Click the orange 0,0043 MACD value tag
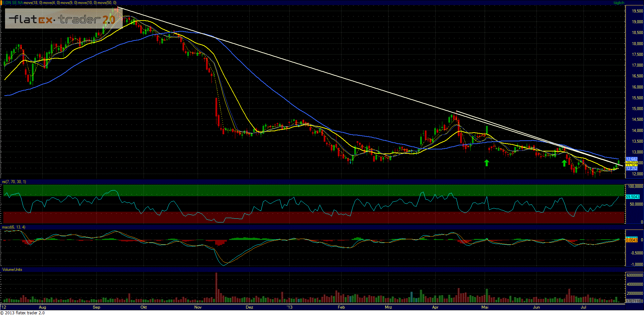The image size is (644, 316). (632, 240)
